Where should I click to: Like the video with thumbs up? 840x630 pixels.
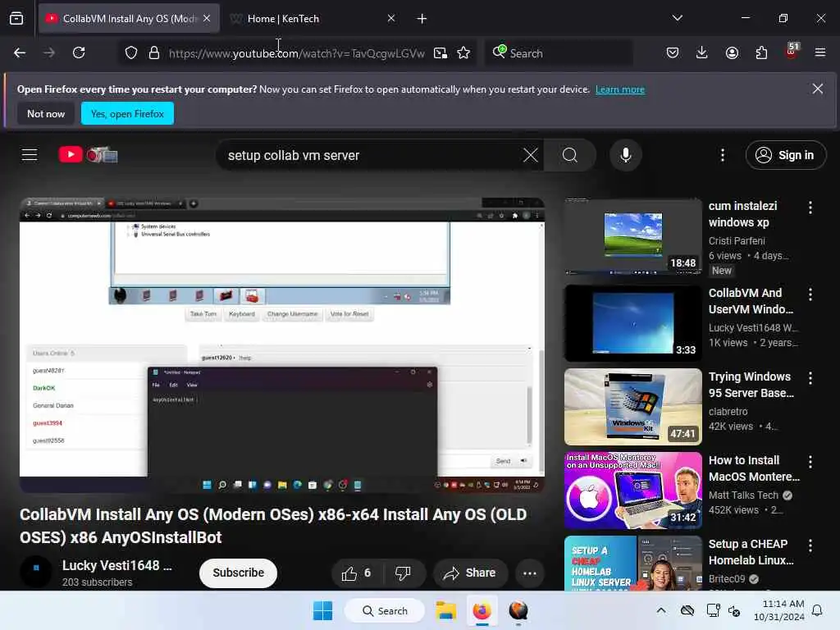[357, 573]
